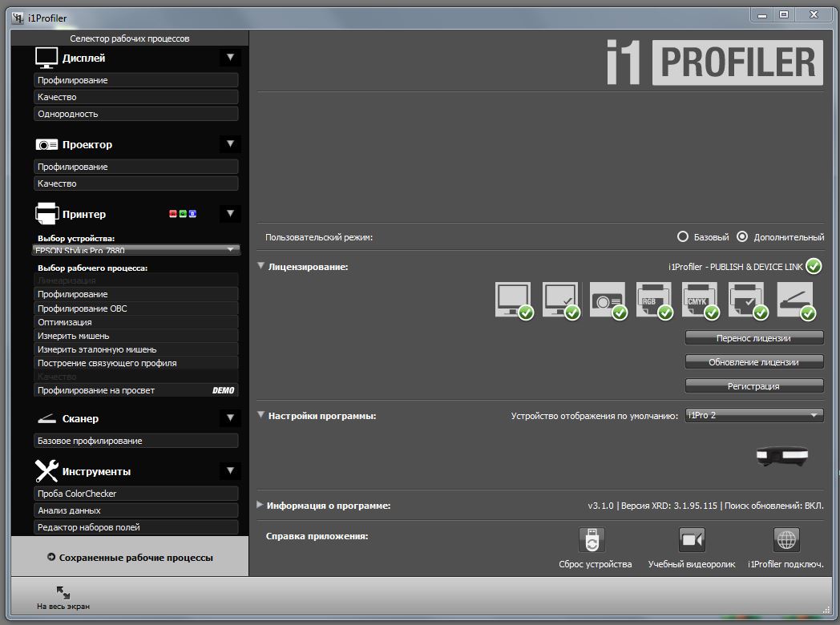Open the Профилирование OBC workflow
Image resolution: width=840 pixels, height=625 pixels.
point(136,308)
